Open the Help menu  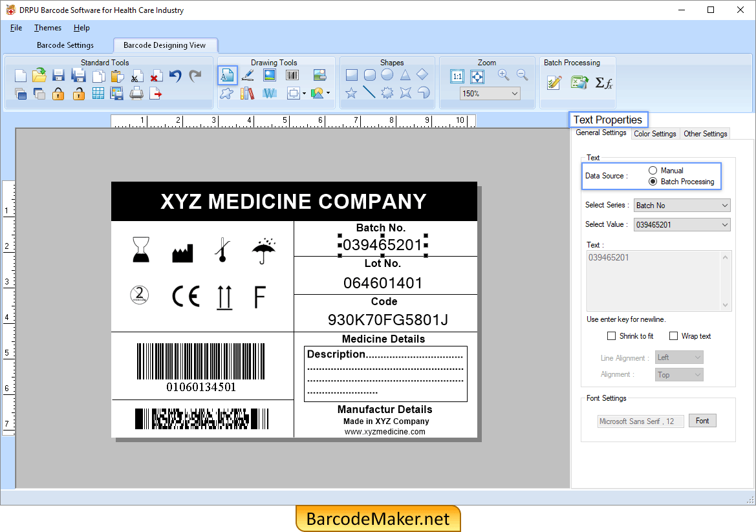81,27
